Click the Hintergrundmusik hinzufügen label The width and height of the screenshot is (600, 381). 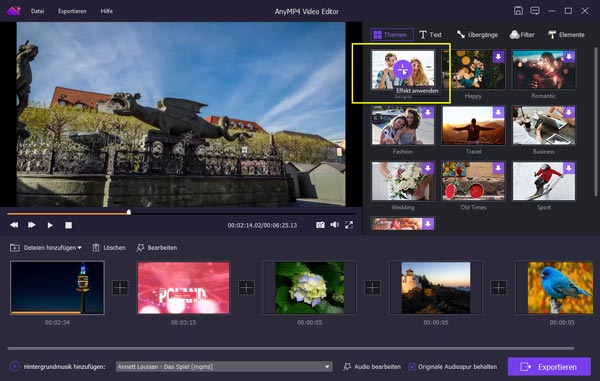click(64, 366)
